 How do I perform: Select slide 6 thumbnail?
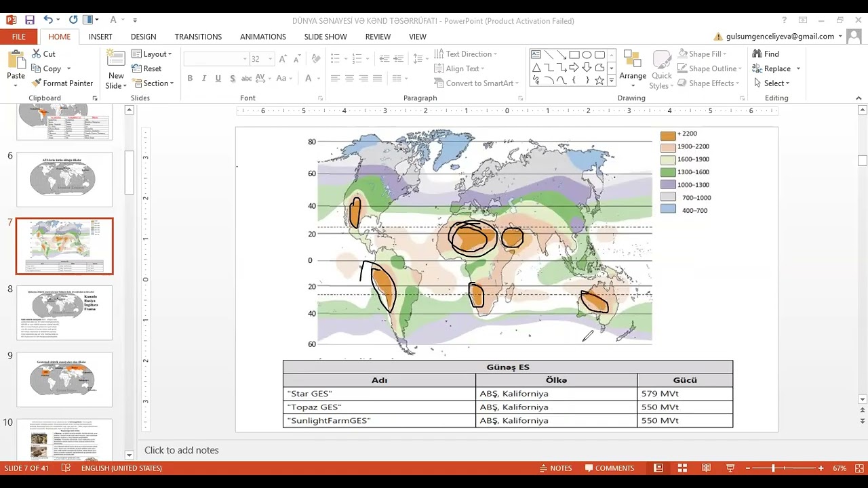[x=64, y=180]
